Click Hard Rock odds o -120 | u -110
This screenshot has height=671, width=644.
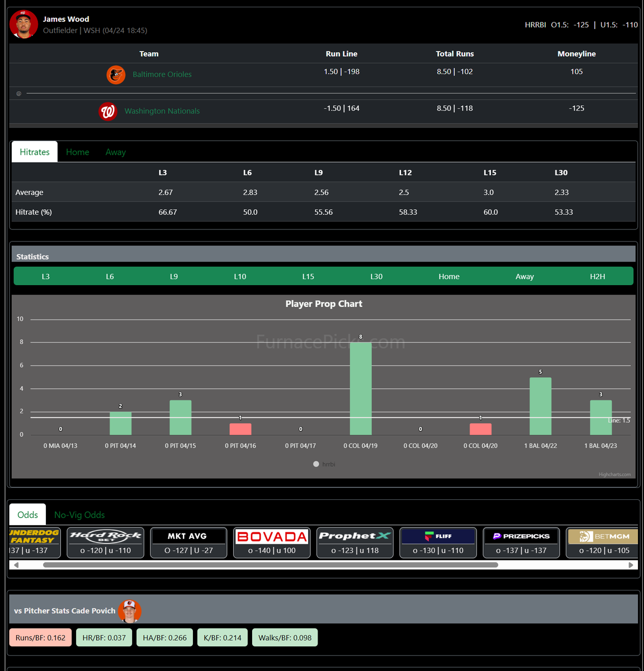click(106, 551)
